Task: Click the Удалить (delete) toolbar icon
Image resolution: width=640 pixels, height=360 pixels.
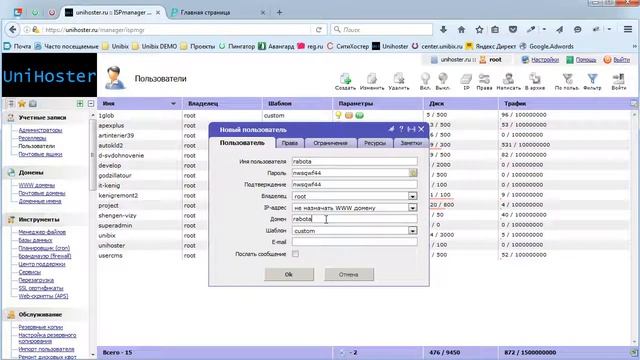Action: point(399,81)
